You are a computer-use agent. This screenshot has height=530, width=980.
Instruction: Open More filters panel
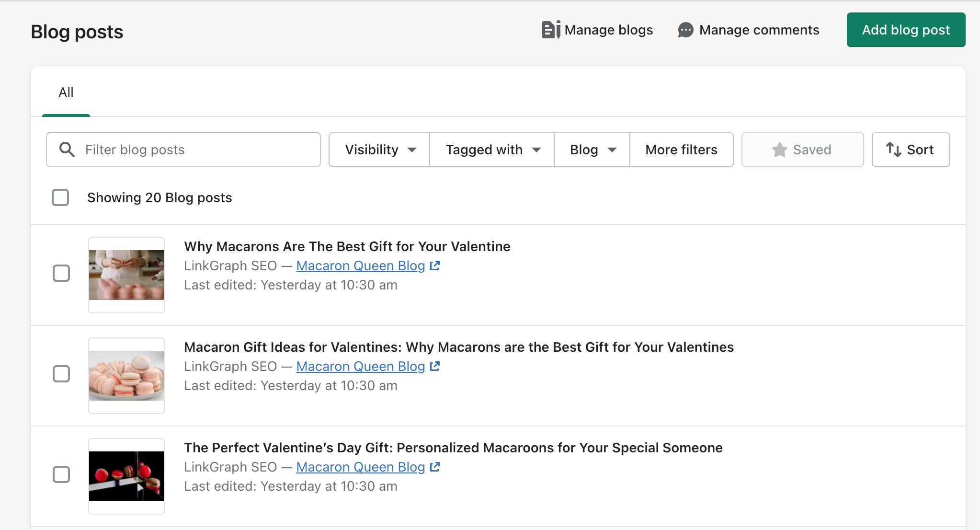click(681, 150)
